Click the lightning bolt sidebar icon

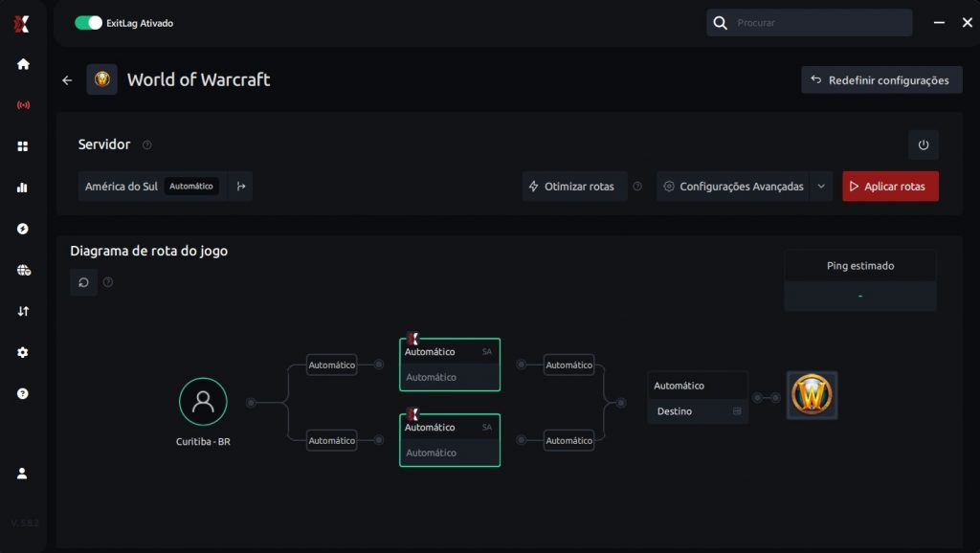tap(23, 229)
